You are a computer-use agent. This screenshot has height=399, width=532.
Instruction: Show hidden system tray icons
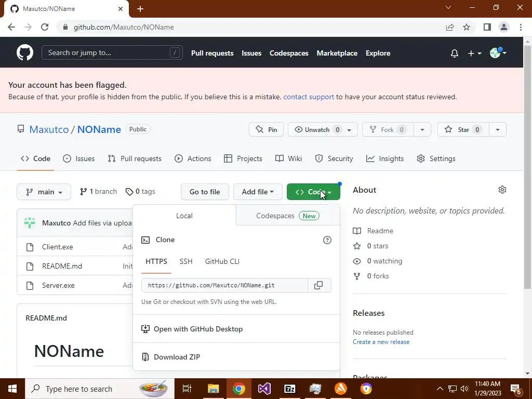(x=440, y=389)
